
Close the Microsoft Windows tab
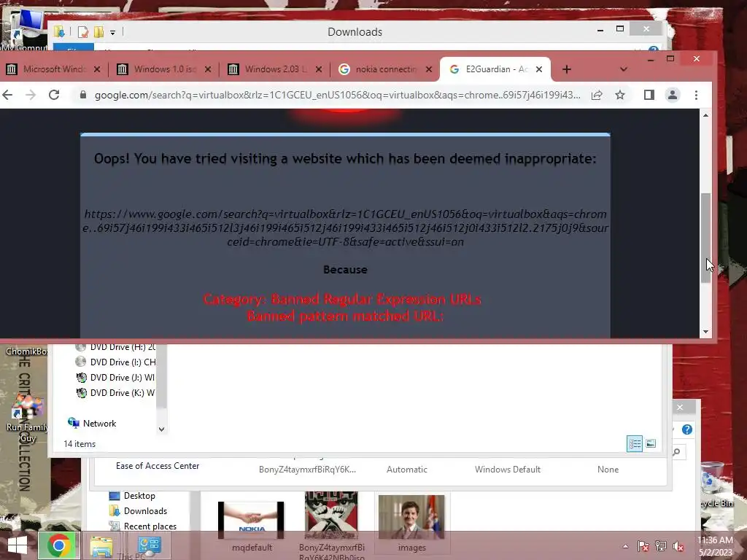(97, 69)
